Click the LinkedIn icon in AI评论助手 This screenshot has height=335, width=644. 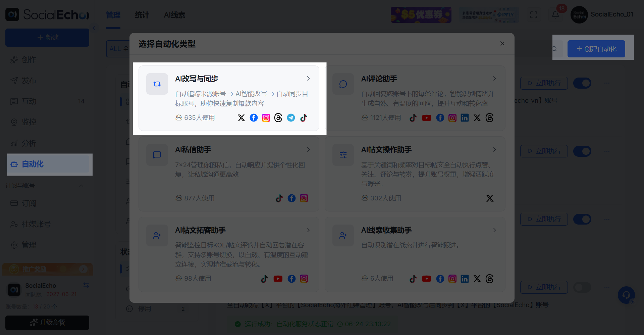(x=465, y=118)
